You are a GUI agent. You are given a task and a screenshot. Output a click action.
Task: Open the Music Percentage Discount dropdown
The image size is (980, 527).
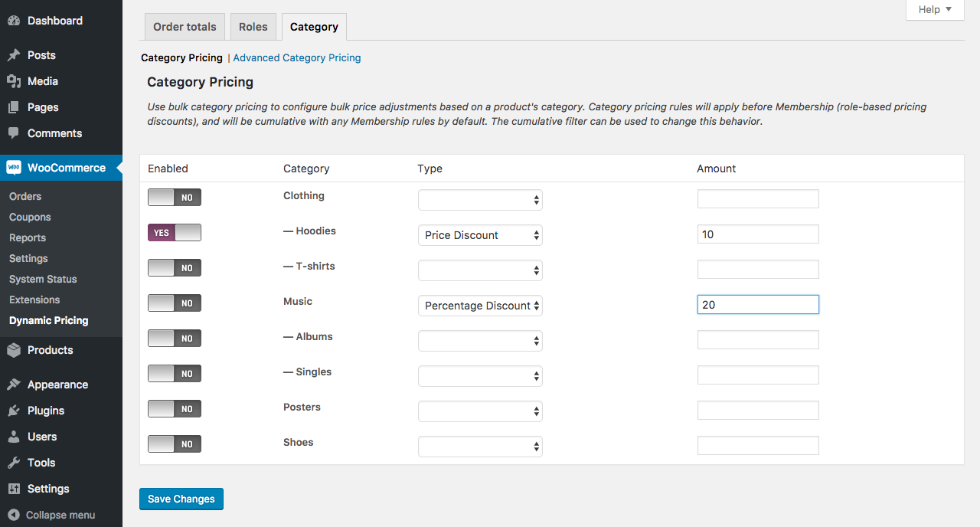tap(480, 306)
